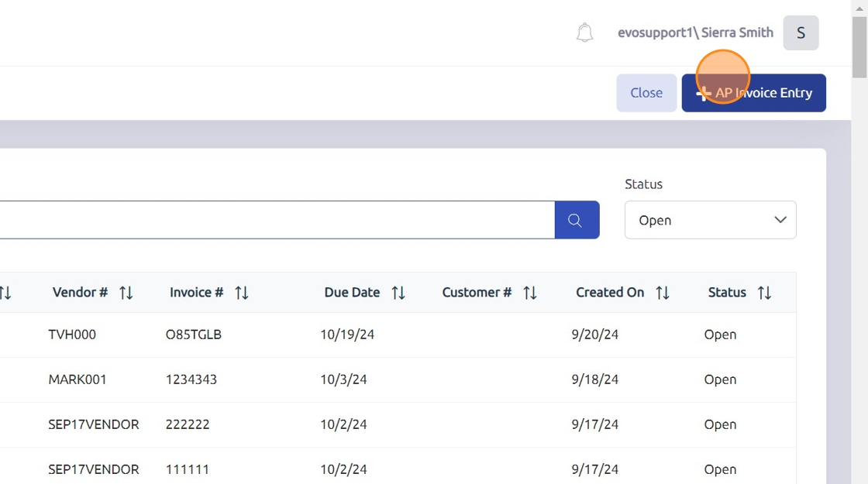
Task: Sort by Created On column arrows
Action: click(663, 293)
